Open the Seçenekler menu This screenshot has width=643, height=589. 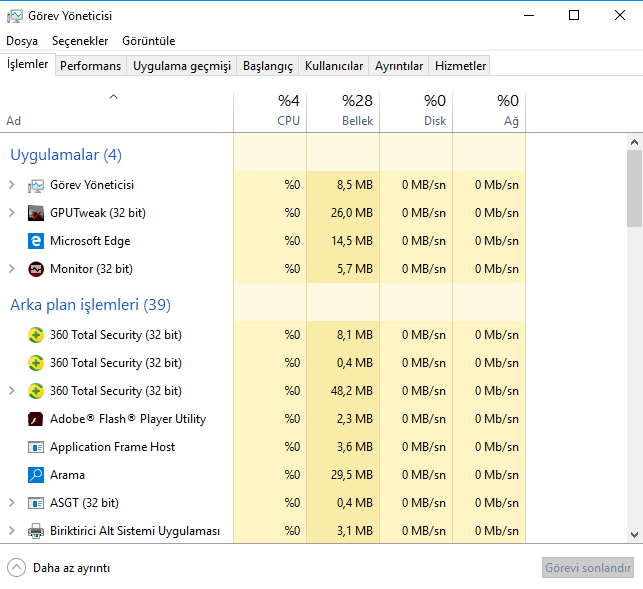(80, 41)
